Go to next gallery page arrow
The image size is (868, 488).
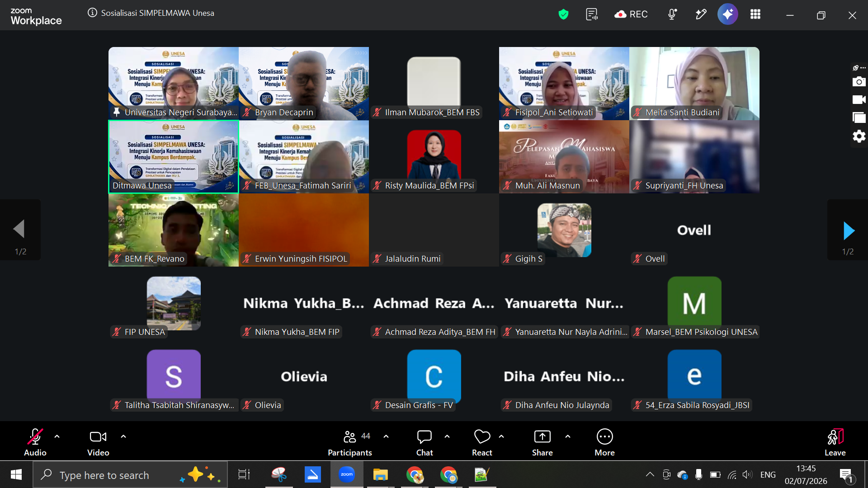point(849,230)
